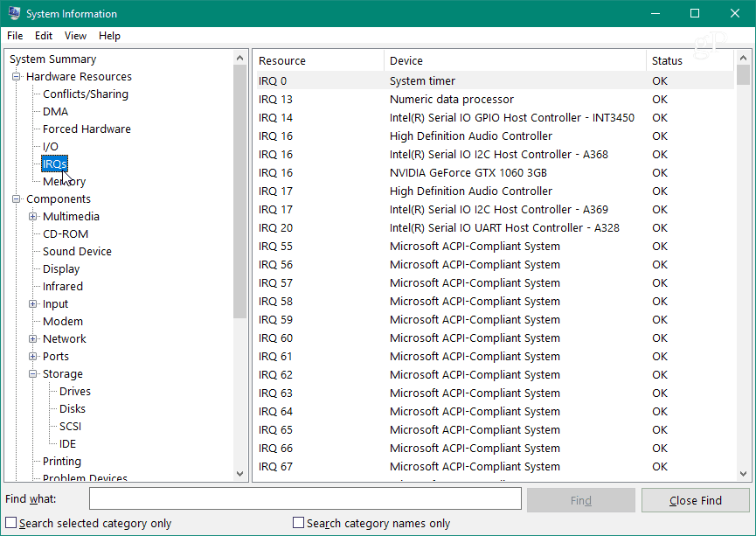Screen dimensions: 756x536
Task: Select Forced Hardware category
Action: tap(87, 129)
